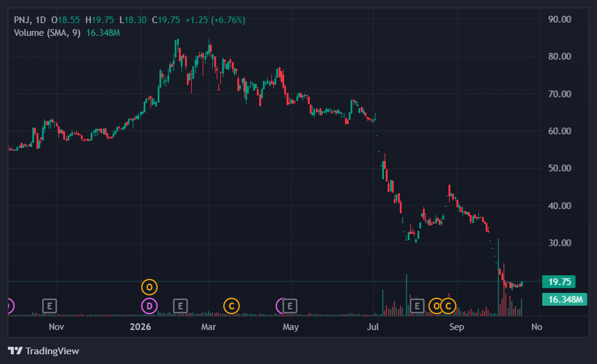
Task: Click the E earnings marker just before Mar
Action: click(180, 306)
